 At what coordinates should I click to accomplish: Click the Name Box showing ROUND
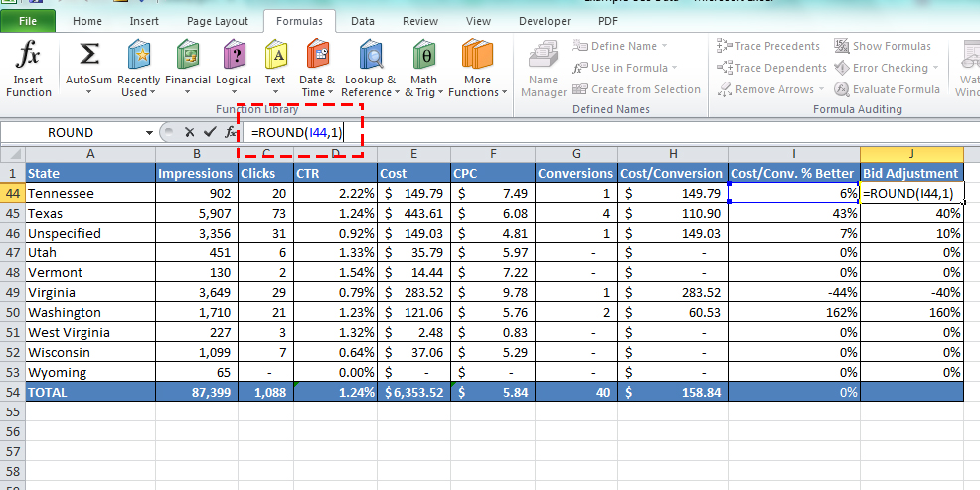pos(70,132)
